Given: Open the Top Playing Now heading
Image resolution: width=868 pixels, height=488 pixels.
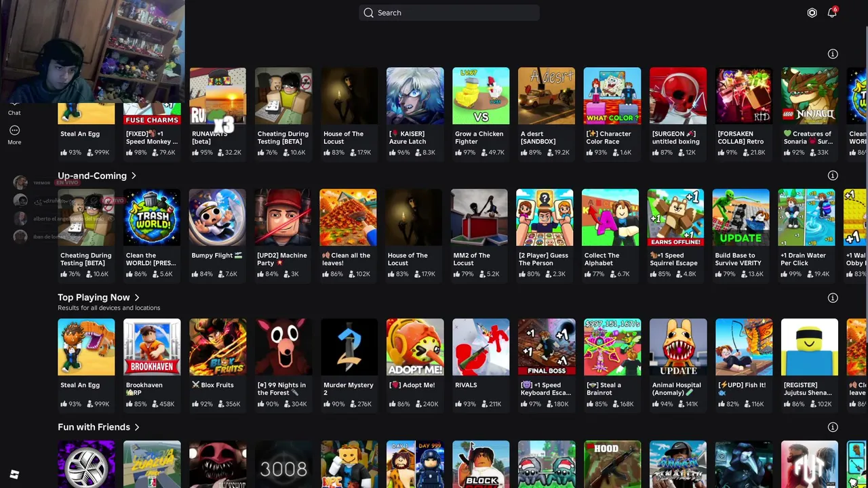Looking at the screenshot, I should pyautogui.click(x=94, y=298).
